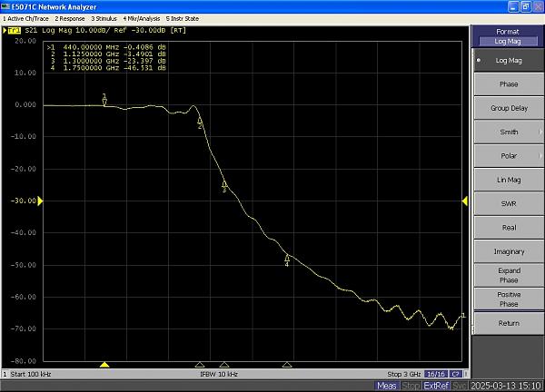Pick marker 3 on the trace slope
Screen dimensions: 545x392
(224, 184)
